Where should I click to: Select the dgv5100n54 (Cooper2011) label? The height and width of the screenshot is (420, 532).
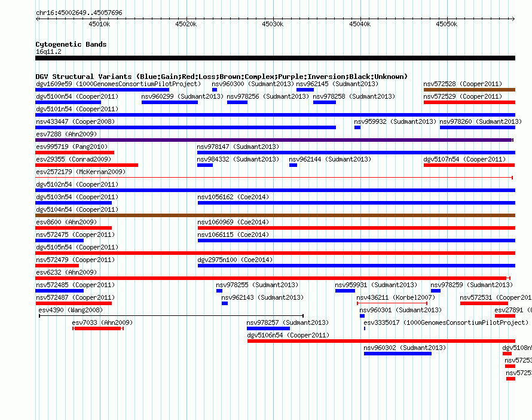click(x=77, y=96)
